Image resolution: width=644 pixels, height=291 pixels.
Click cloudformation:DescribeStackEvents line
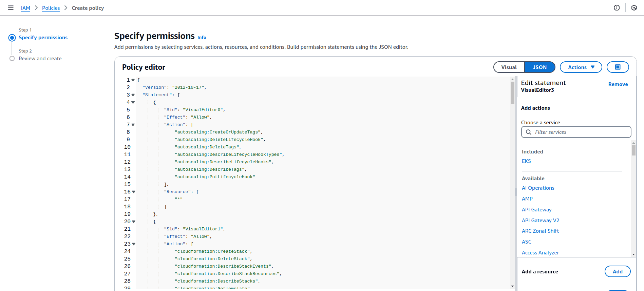(224, 267)
